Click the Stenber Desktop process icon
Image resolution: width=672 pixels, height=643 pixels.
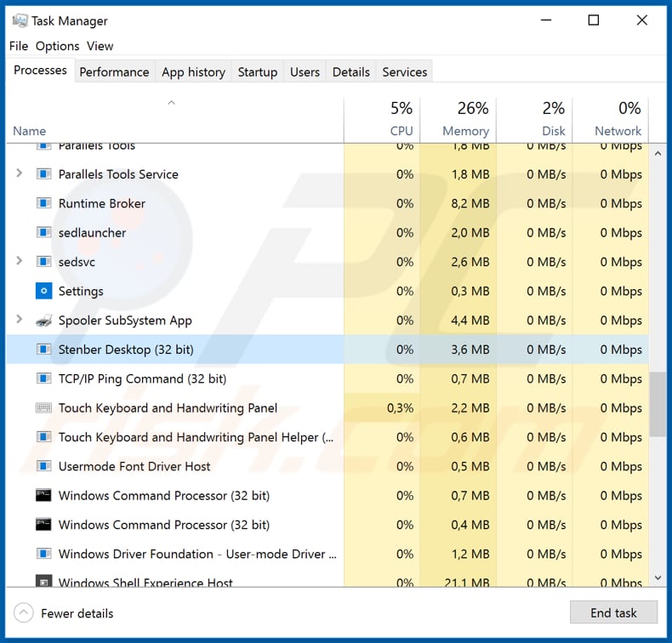[43, 349]
